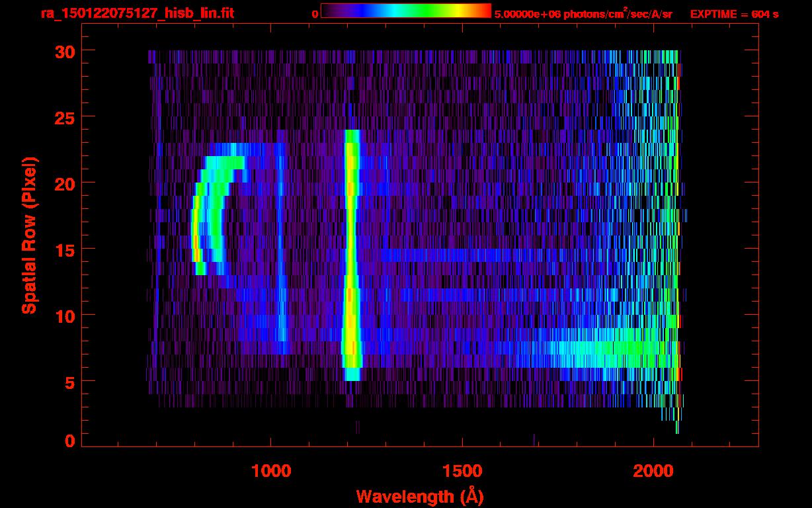Image resolution: width=812 pixels, height=508 pixels.
Task: Click the spatial row tick label 10
Action: pyautogui.click(x=64, y=316)
